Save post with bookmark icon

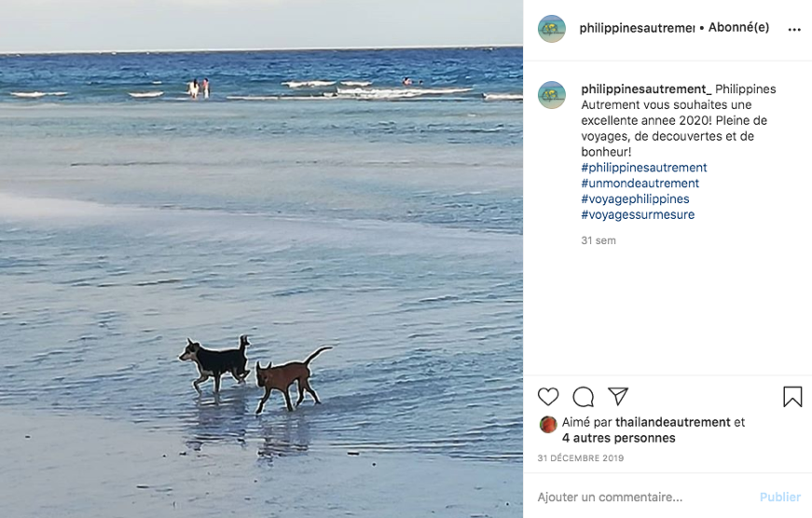tap(792, 397)
